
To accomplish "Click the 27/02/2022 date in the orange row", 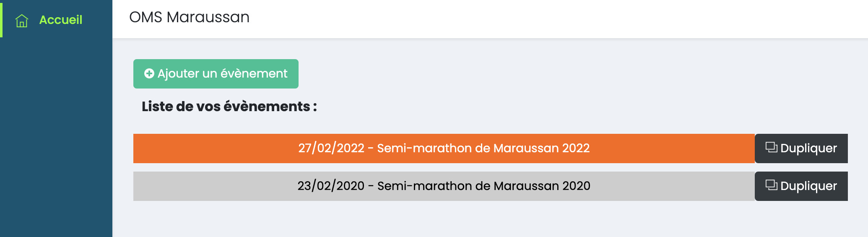I will [x=331, y=148].
